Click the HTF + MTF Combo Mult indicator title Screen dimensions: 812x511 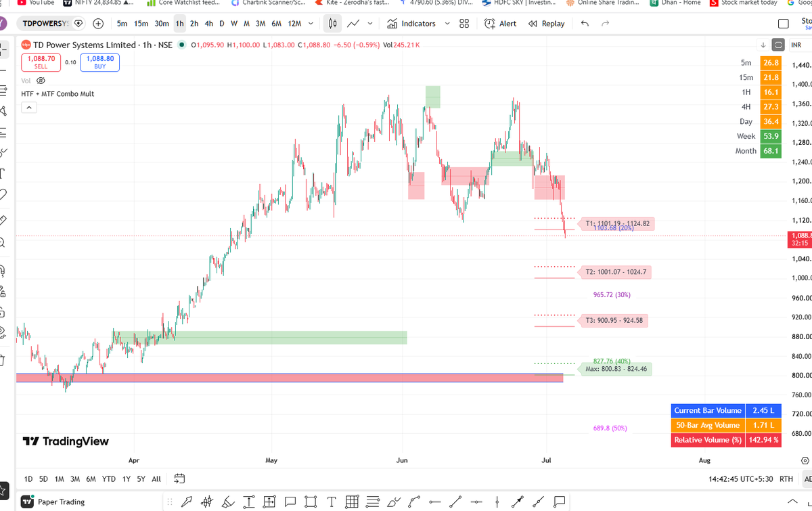coord(58,94)
